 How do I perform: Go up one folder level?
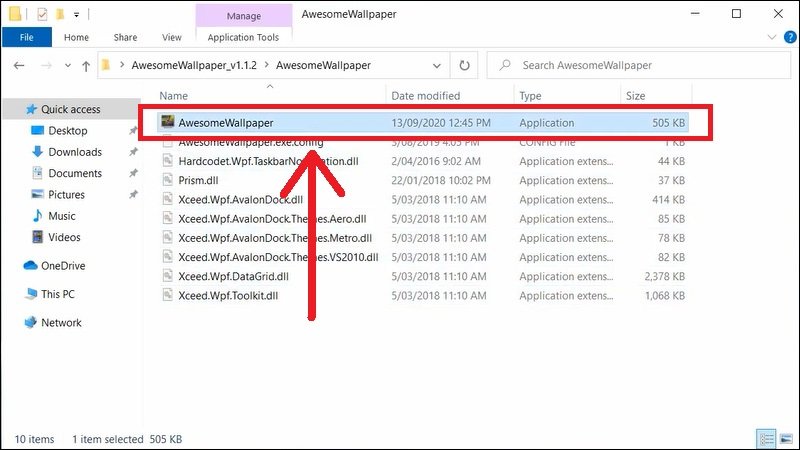tap(85, 65)
